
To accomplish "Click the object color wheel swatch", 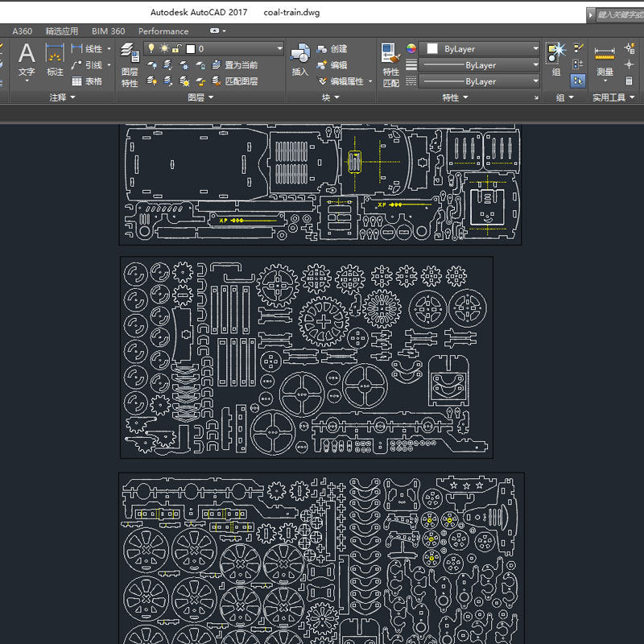I will 410,49.
